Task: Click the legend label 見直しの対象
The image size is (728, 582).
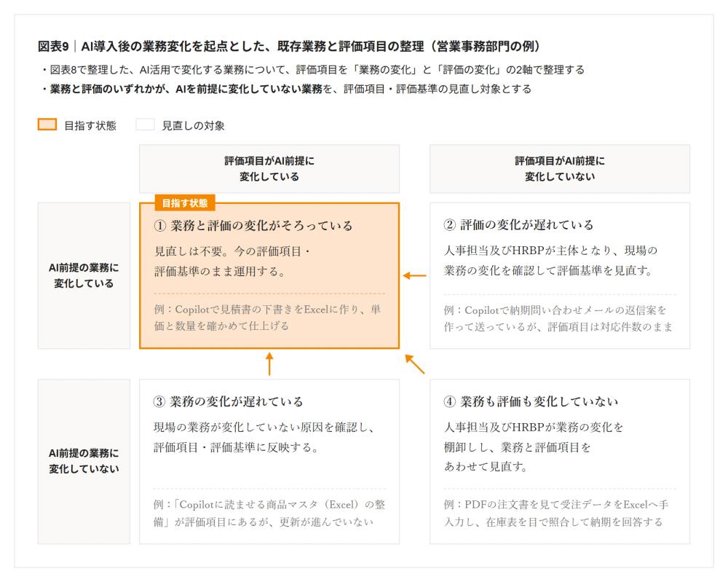Action: point(193,125)
